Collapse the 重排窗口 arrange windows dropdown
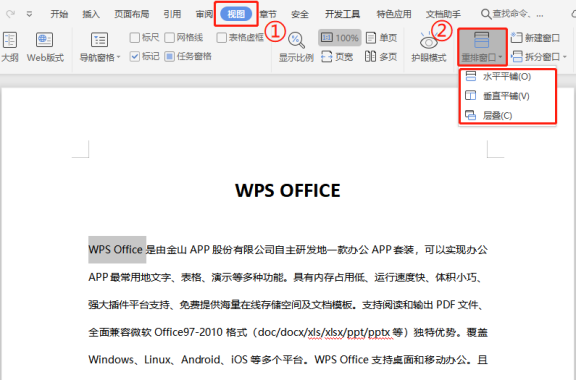 click(x=482, y=47)
